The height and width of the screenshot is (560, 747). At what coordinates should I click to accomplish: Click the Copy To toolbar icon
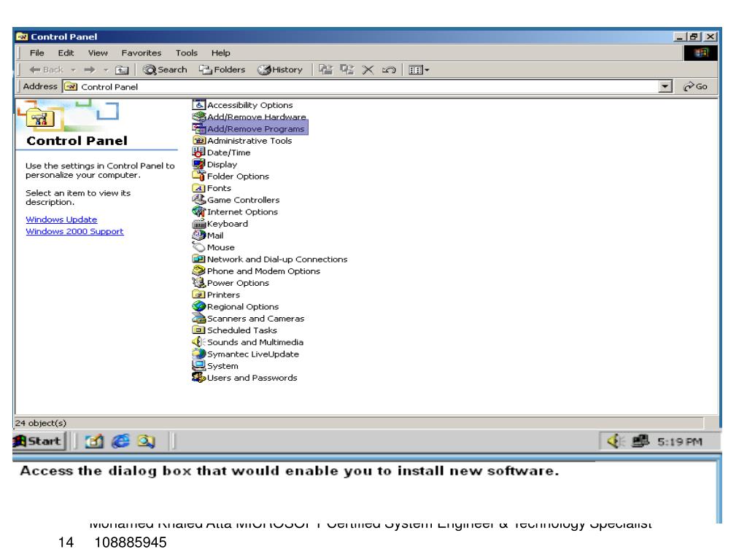coord(347,69)
